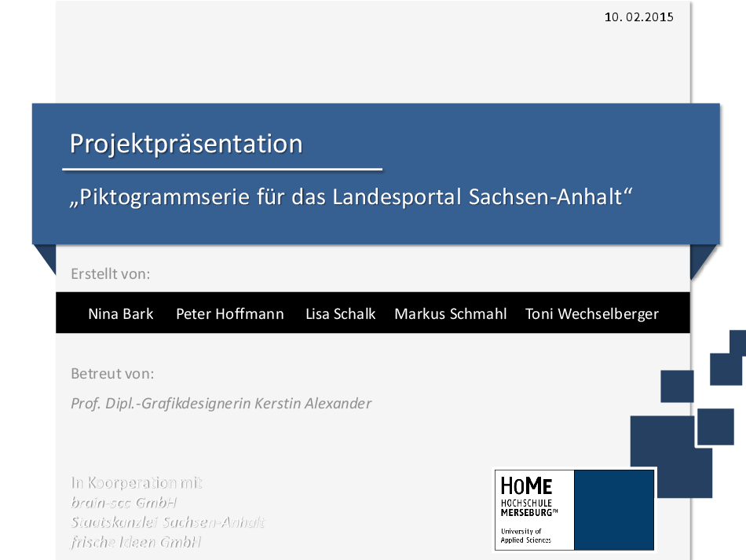This screenshot has height=560, width=746.
Task: Select the Piktogrammserie subtitle line
Action: coord(351,197)
